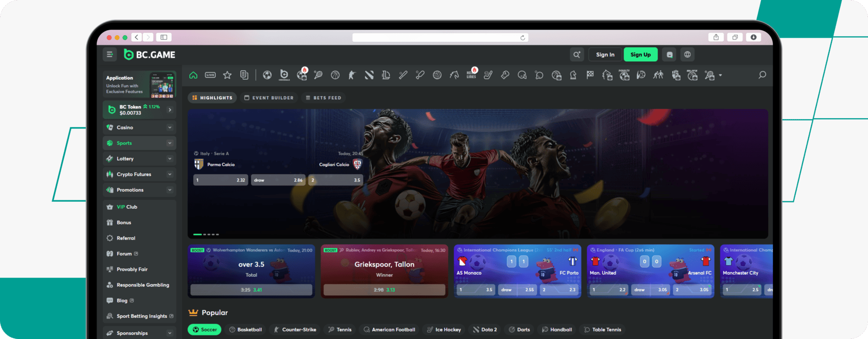The image size is (868, 339).
Task: Select the volleyball icon in sports bar
Action: tap(437, 75)
